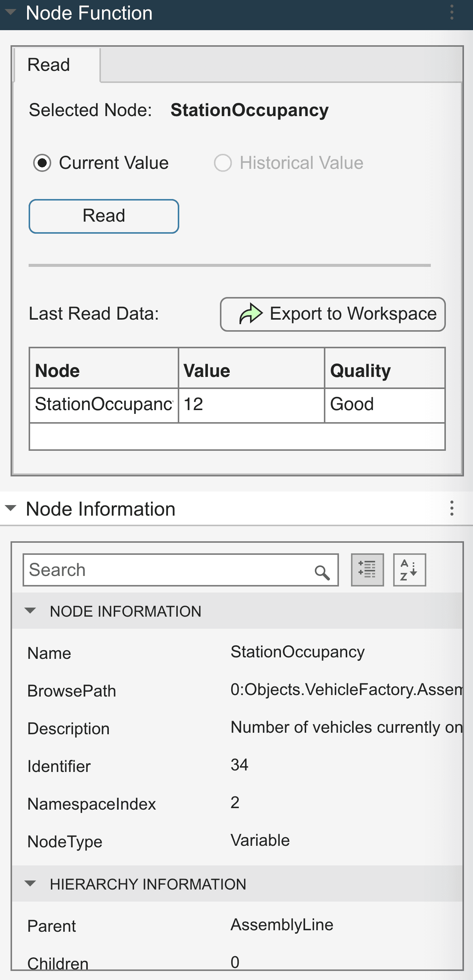This screenshot has width=473, height=980.
Task: Collapse the NODE INFORMATION section
Action: (30, 611)
